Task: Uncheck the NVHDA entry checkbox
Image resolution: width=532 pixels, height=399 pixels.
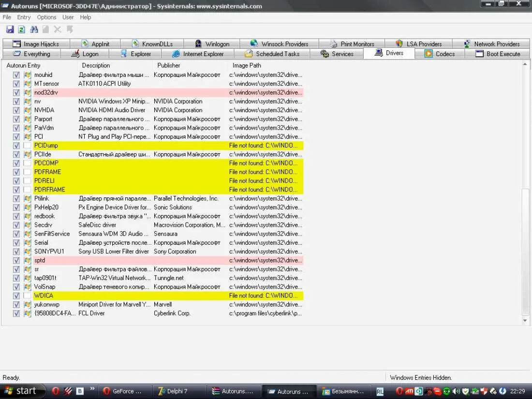Action: [x=16, y=110]
